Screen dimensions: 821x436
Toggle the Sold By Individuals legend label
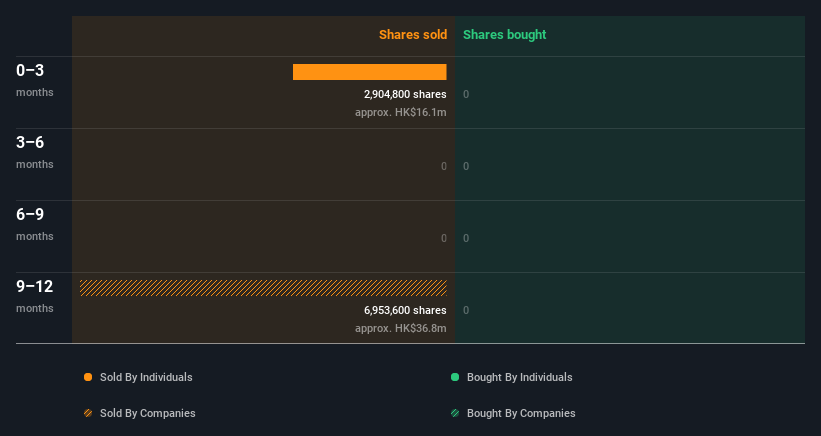pyautogui.click(x=146, y=377)
